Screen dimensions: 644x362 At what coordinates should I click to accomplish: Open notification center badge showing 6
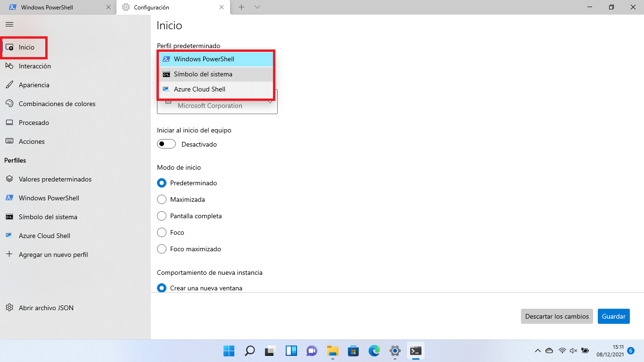pos(631,350)
